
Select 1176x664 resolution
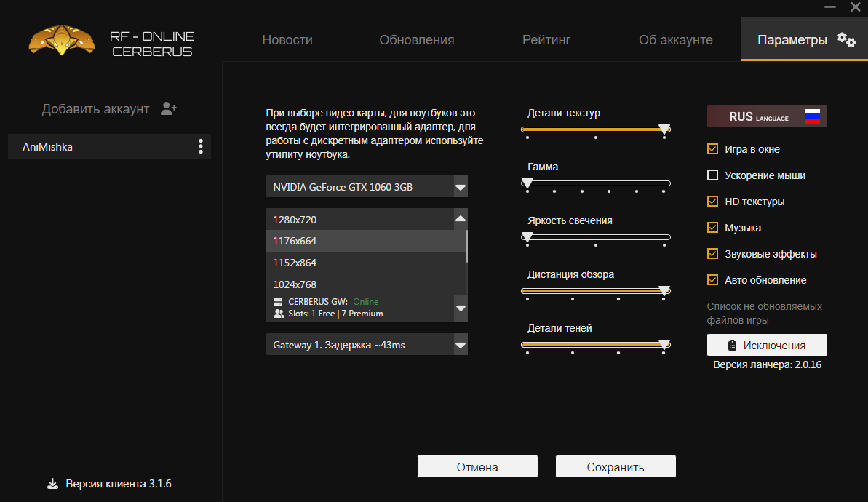[366, 241]
